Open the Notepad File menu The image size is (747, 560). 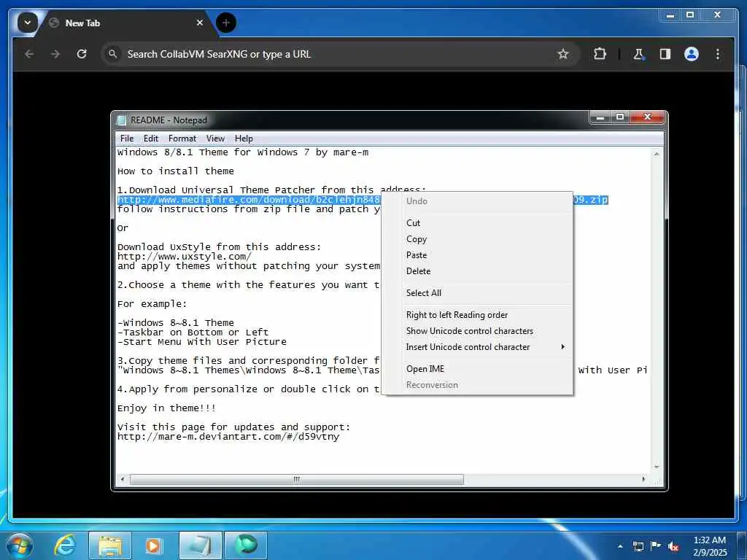click(127, 139)
